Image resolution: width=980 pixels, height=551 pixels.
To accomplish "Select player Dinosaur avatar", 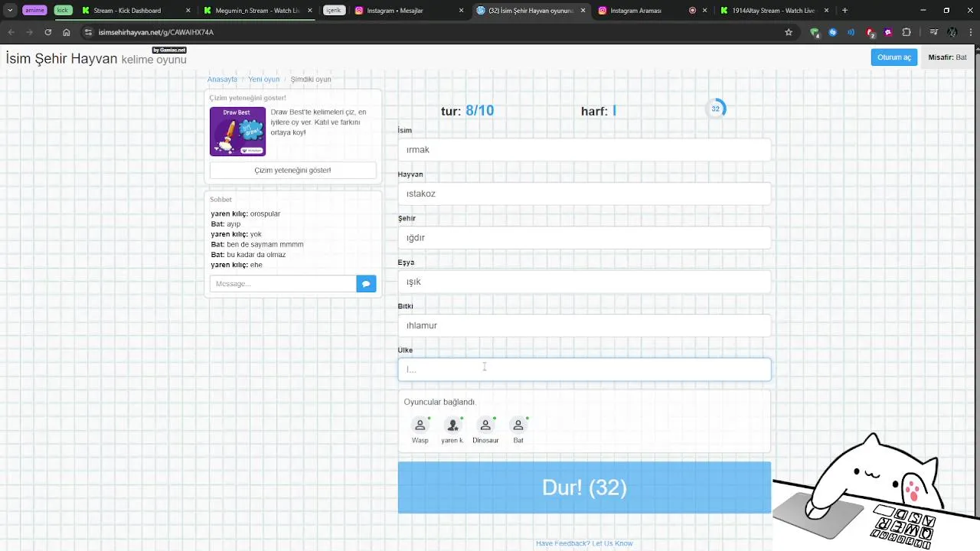I will (x=485, y=425).
